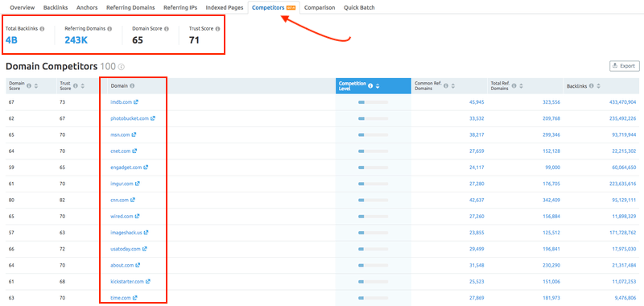Click info icon in Trust Score column header
Viewport: 644px width, 306px height.
[x=76, y=86]
